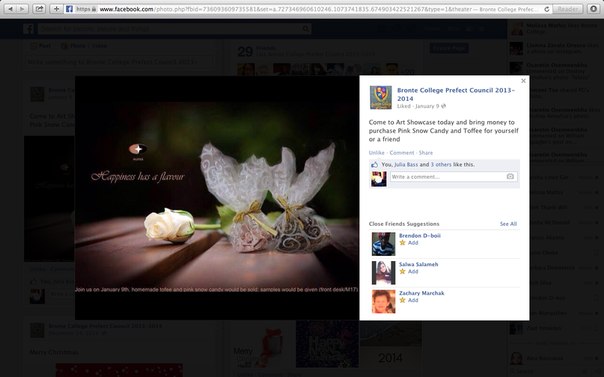Image resolution: width=604 pixels, height=377 pixels.
Task: Click the Facebook logo in the header
Action: (29, 29)
